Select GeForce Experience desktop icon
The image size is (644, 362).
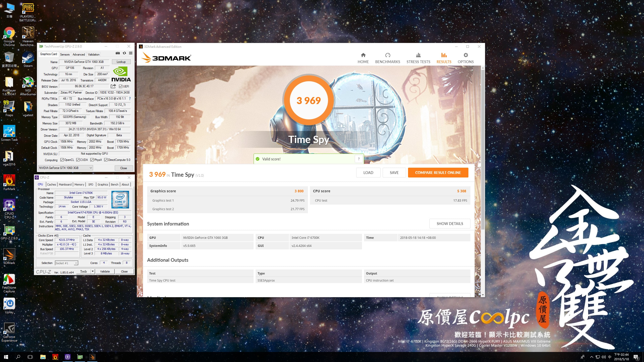tap(9, 332)
